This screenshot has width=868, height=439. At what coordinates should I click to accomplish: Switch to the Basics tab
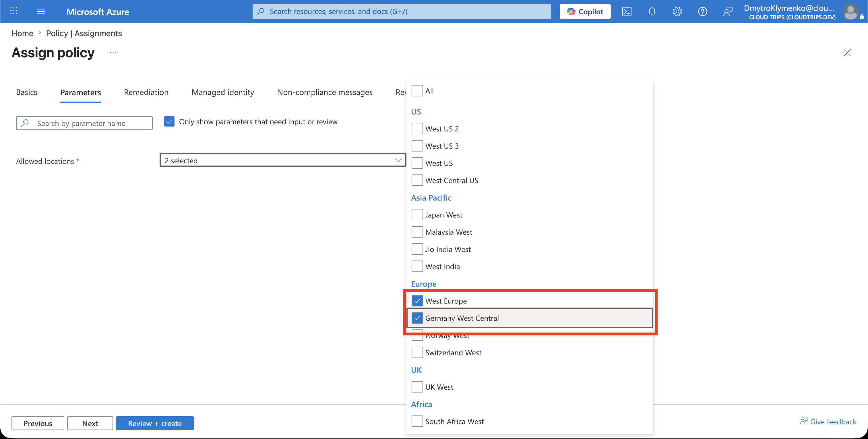pyautogui.click(x=27, y=92)
